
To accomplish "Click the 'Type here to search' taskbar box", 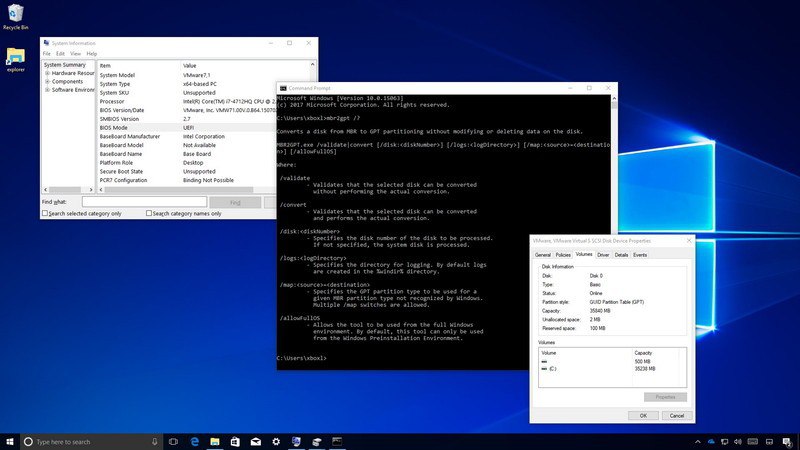I will click(x=92, y=442).
